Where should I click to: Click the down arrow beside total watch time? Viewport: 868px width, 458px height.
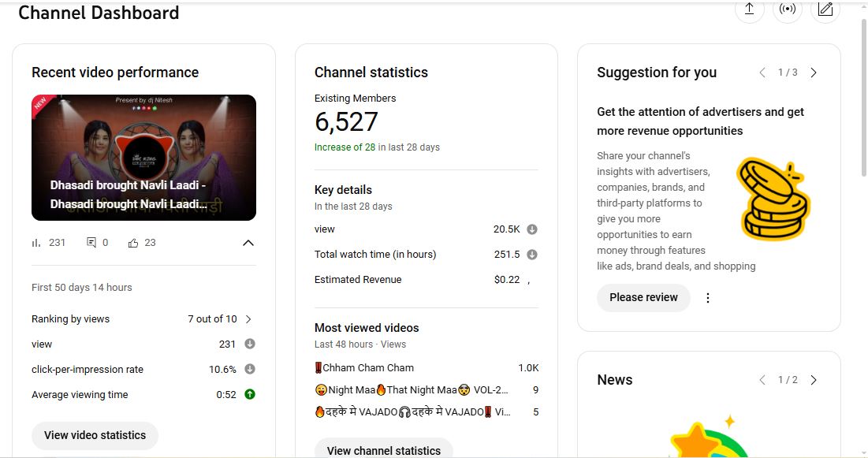[532, 255]
